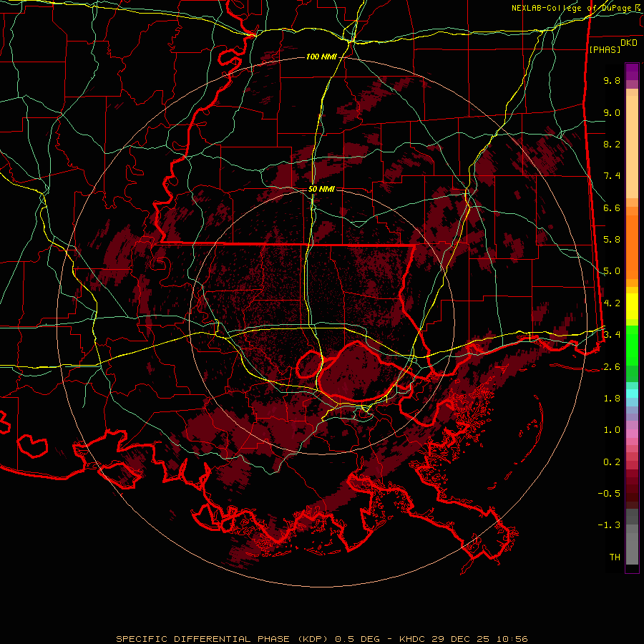Screen dimensions: 644x644
Task: Click the [PHAS] label above the color scale
Action: (605, 49)
